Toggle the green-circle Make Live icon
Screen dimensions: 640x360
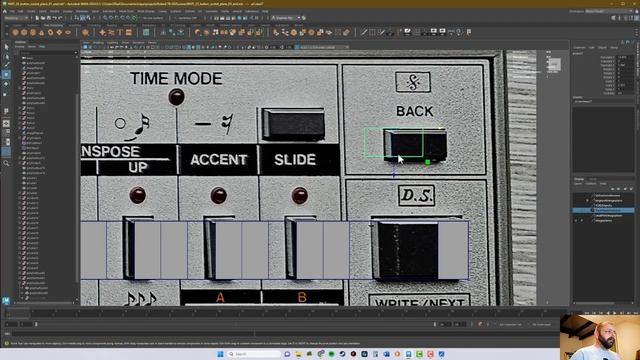pos(135,18)
